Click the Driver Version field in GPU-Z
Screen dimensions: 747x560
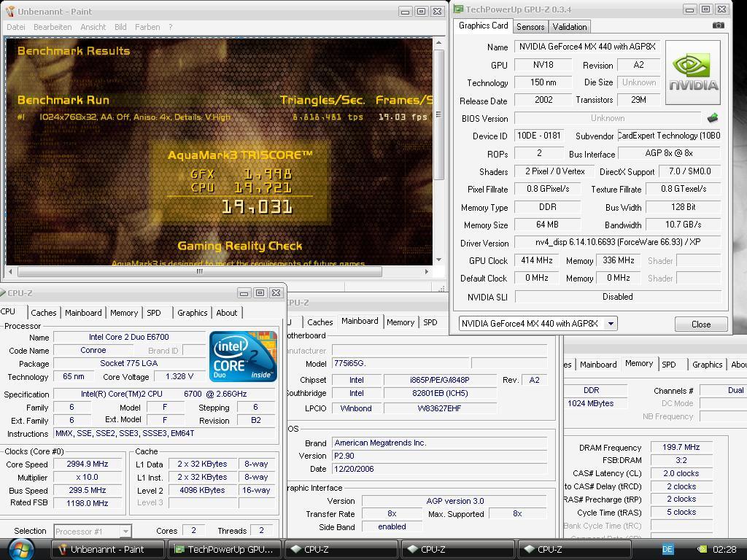[617, 242]
